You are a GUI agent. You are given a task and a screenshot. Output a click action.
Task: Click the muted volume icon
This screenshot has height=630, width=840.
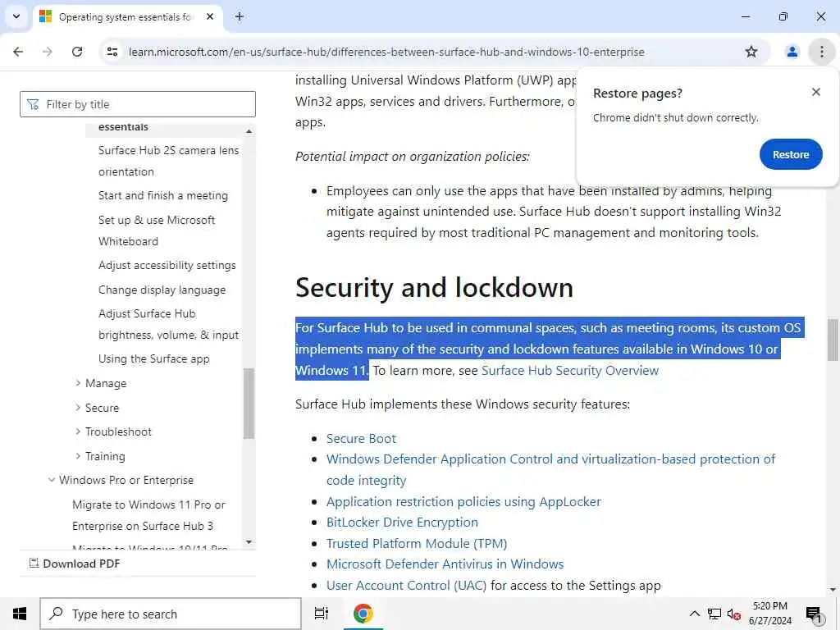[x=733, y=614]
